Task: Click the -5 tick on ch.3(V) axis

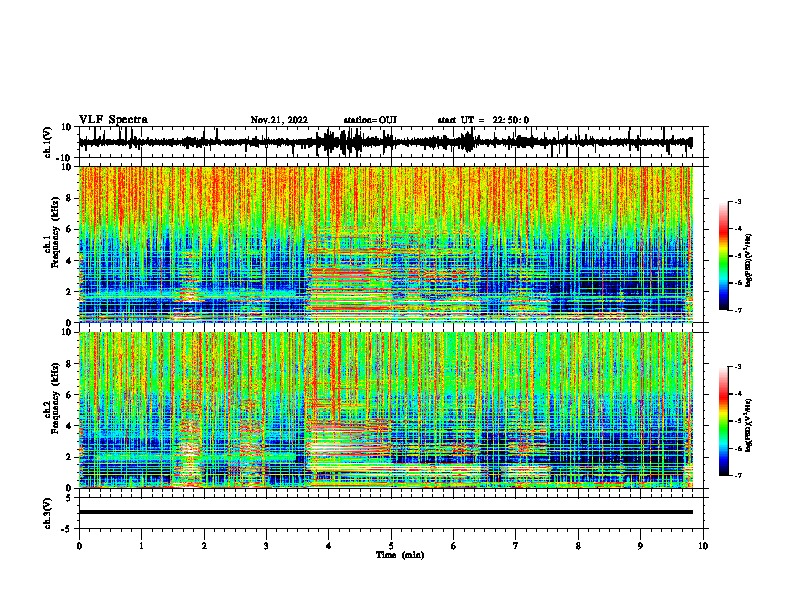Action: 67,529
